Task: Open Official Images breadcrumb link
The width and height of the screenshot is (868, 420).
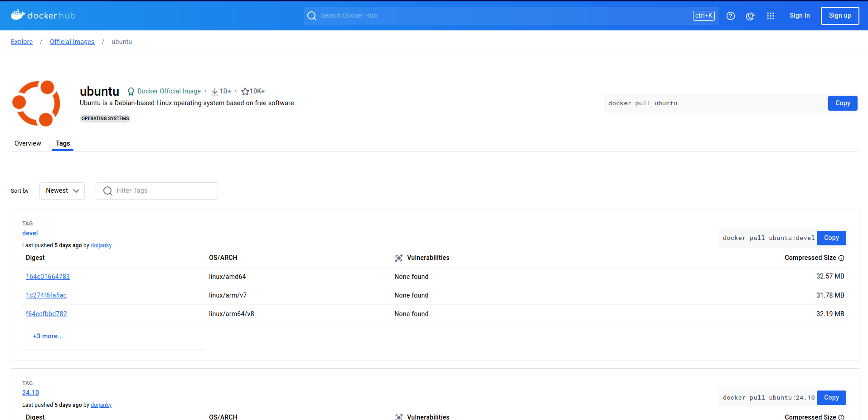Action: 72,42
